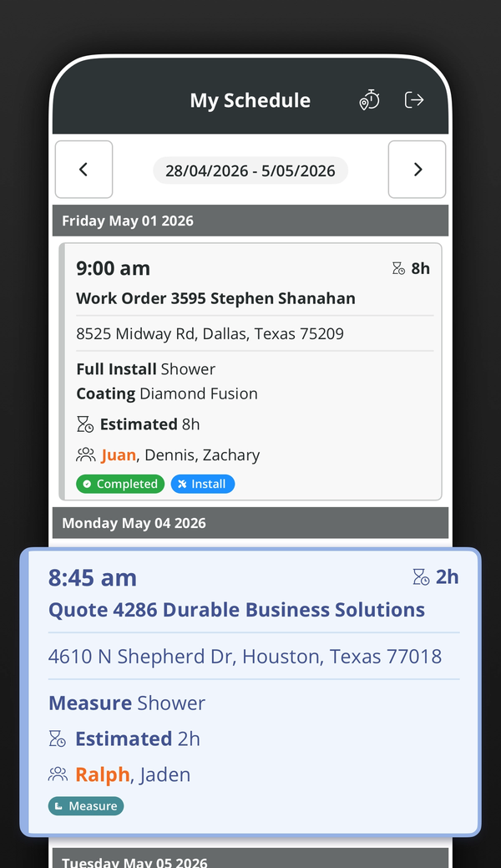Select the Friday May 01 2026 header
Image resolution: width=501 pixels, height=868 pixels.
[x=250, y=221]
